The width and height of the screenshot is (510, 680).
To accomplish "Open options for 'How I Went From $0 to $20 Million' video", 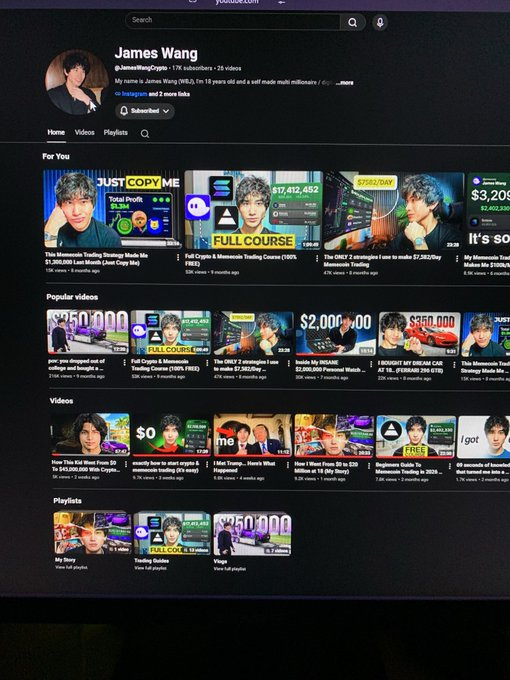I will pyautogui.click(x=369, y=466).
